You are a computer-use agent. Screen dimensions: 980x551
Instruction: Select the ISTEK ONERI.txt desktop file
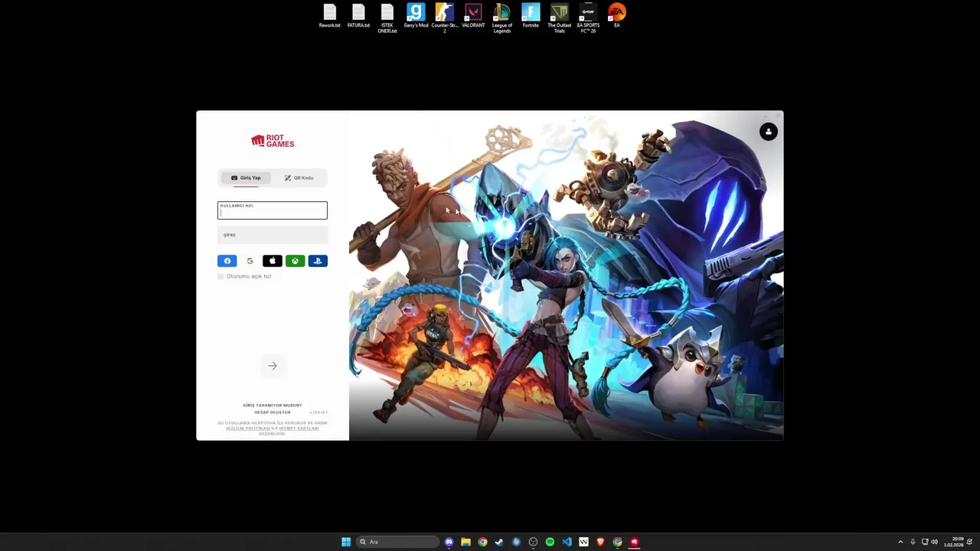point(387,18)
